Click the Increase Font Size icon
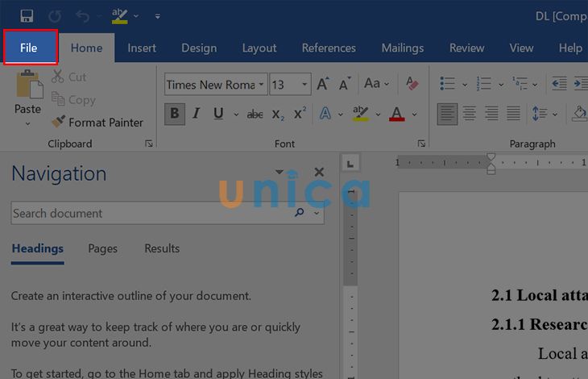 (x=323, y=84)
